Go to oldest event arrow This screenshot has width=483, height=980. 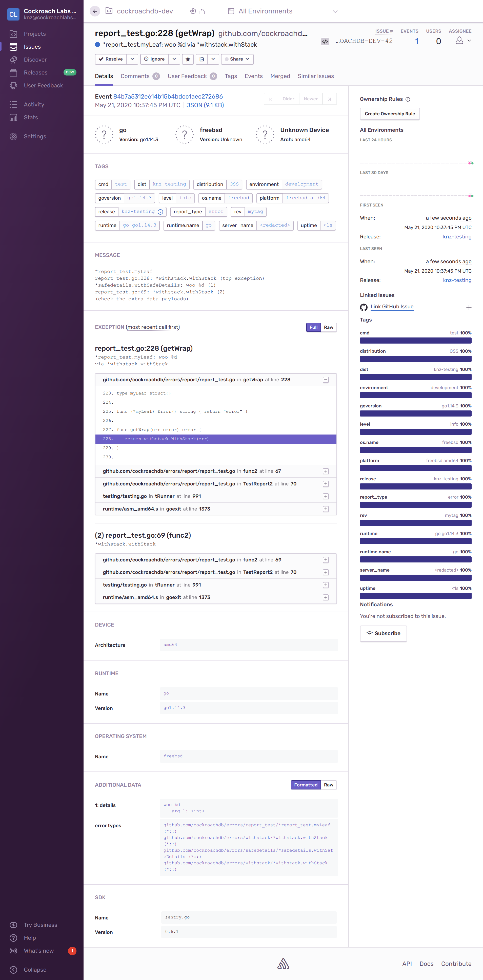pyautogui.click(x=271, y=99)
